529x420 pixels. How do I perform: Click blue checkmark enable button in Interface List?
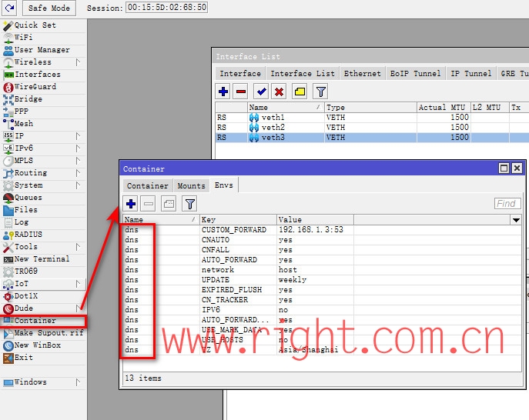[x=262, y=92]
